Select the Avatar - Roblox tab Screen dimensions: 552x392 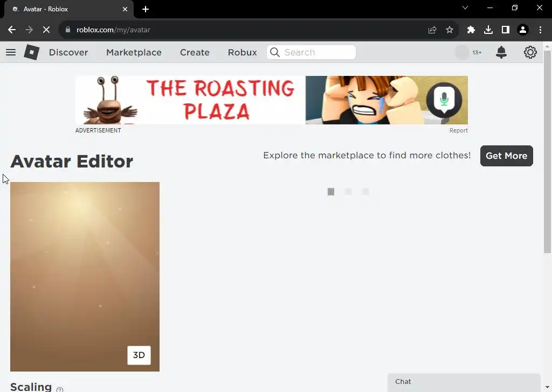point(68,9)
